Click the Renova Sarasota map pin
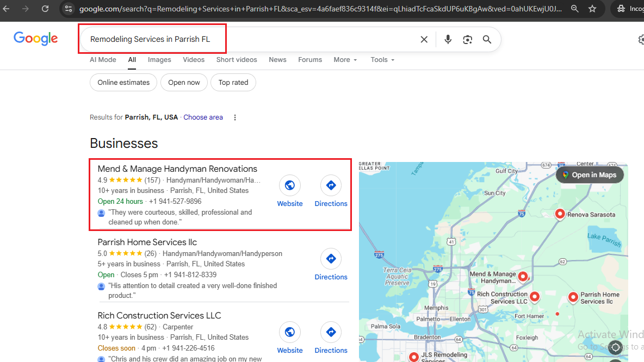This screenshot has width=644, height=362. point(560,214)
